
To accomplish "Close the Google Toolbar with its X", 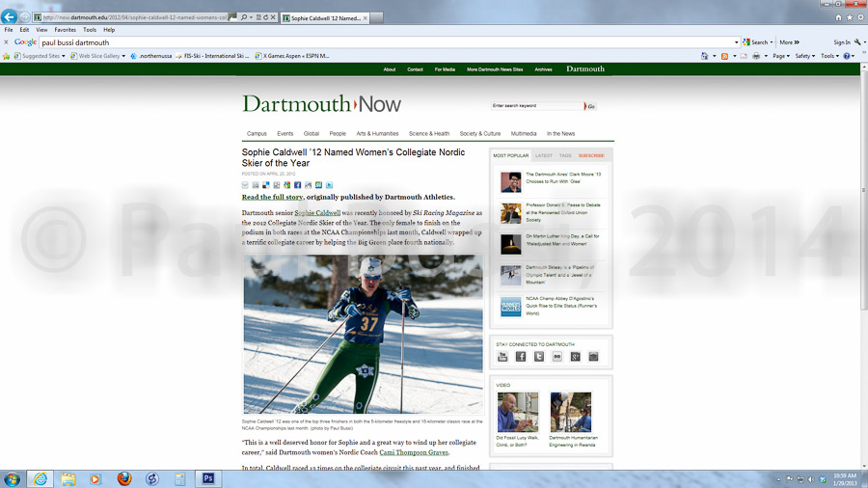I will (x=6, y=42).
